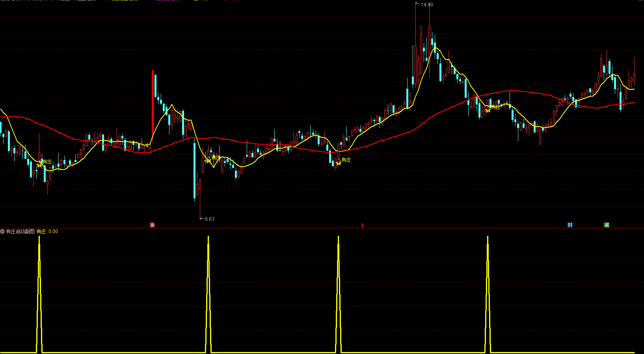
Task: Expand the 有庄启动副图 indicator dropdown arrow
Action: click(3, 231)
